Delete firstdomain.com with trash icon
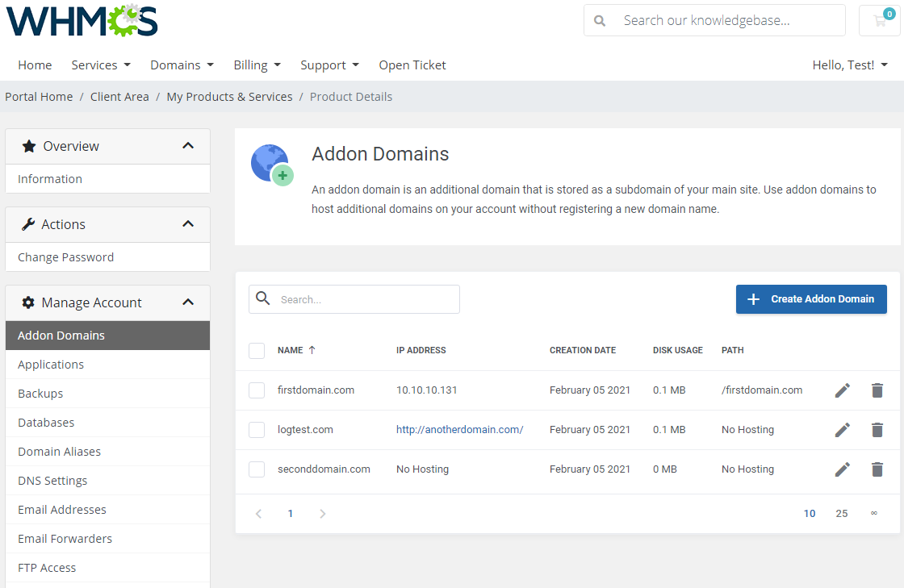Image resolution: width=904 pixels, height=588 pixels. coord(877,390)
